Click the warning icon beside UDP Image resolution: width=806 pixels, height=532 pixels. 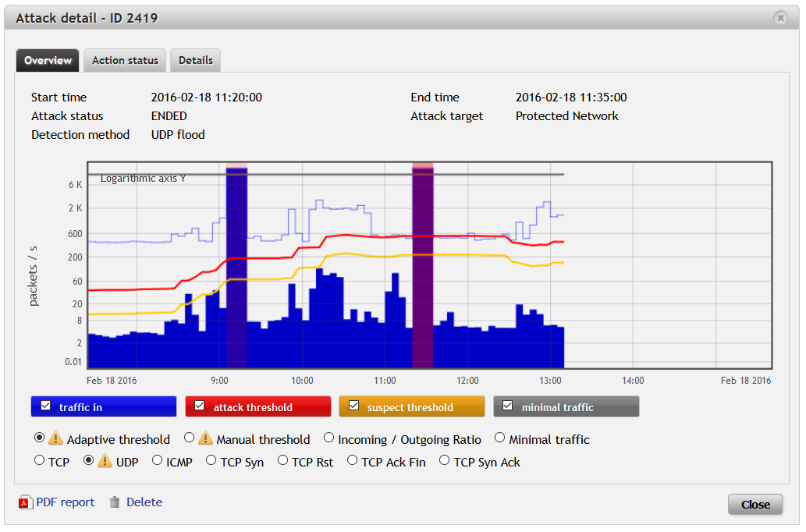(x=104, y=461)
